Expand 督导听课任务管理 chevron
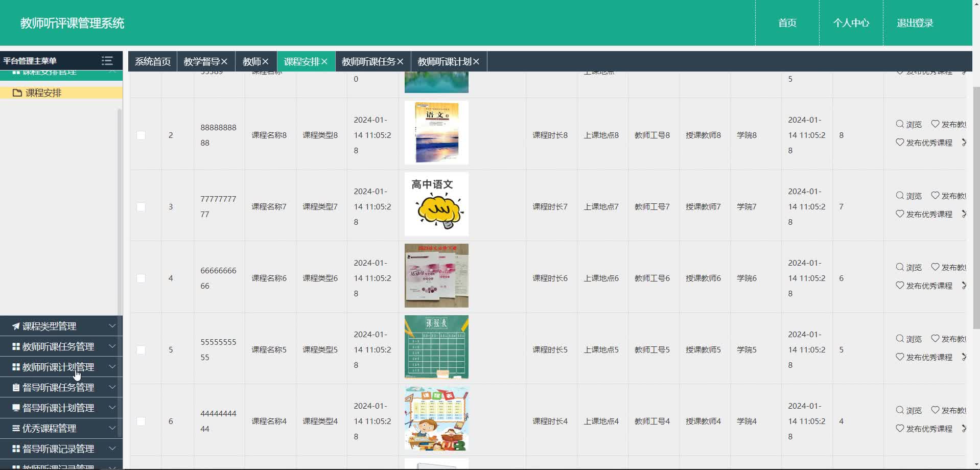 (112, 387)
